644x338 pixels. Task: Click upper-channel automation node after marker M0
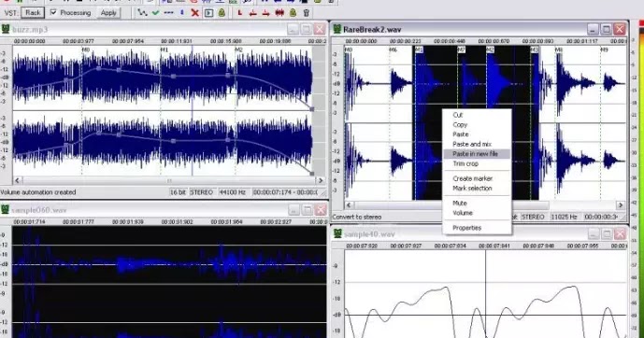(98, 68)
